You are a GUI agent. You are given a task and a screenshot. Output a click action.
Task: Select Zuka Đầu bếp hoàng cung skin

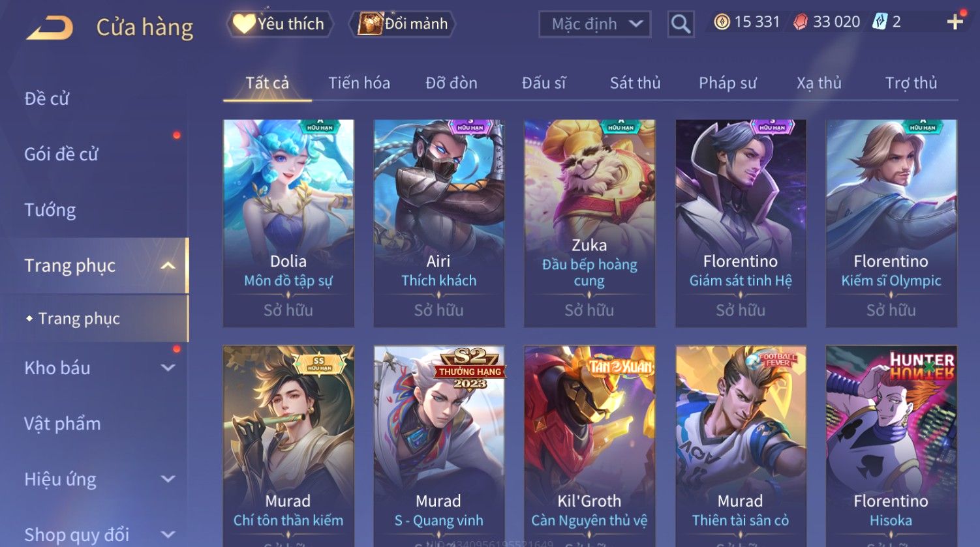tap(589, 223)
